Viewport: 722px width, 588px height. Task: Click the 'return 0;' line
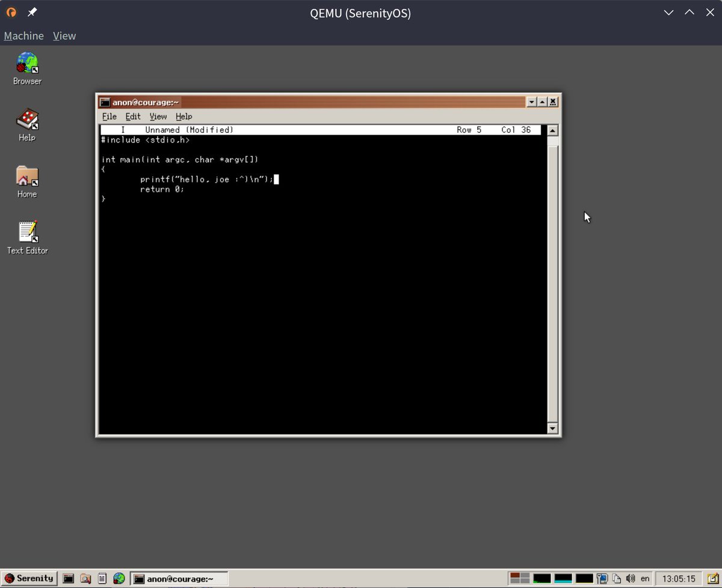tap(162, 189)
